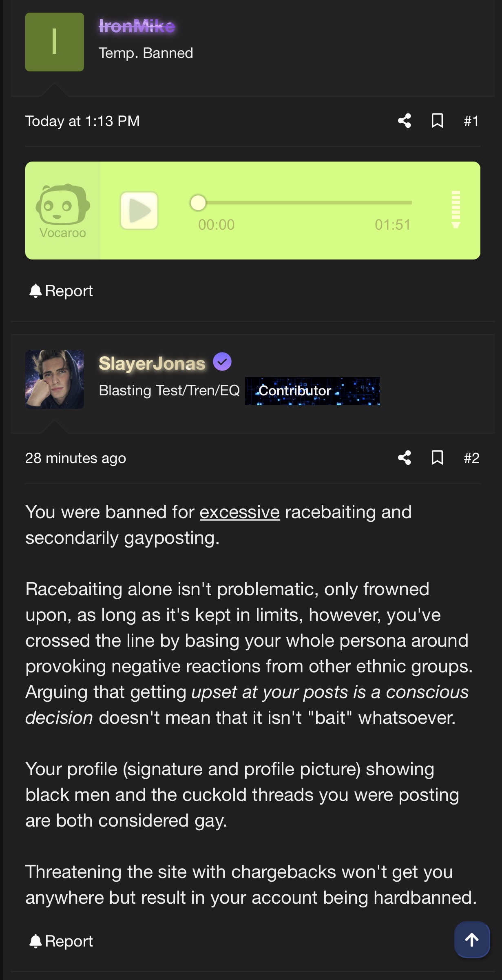This screenshot has width=502, height=980.
Task: Report IronMike's post
Action: (x=61, y=291)
